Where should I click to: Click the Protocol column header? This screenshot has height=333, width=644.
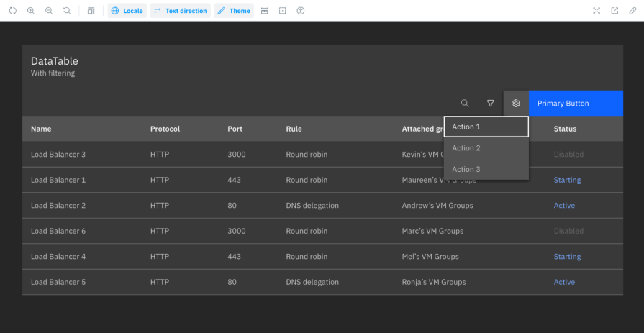point(165,129)
